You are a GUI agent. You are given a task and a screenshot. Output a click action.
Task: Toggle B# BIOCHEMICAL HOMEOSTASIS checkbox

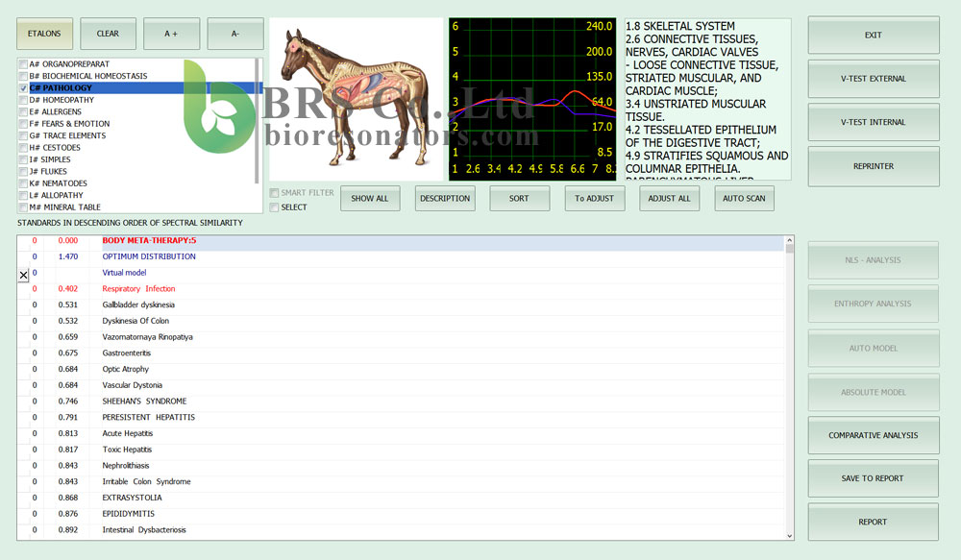[23, 76]
